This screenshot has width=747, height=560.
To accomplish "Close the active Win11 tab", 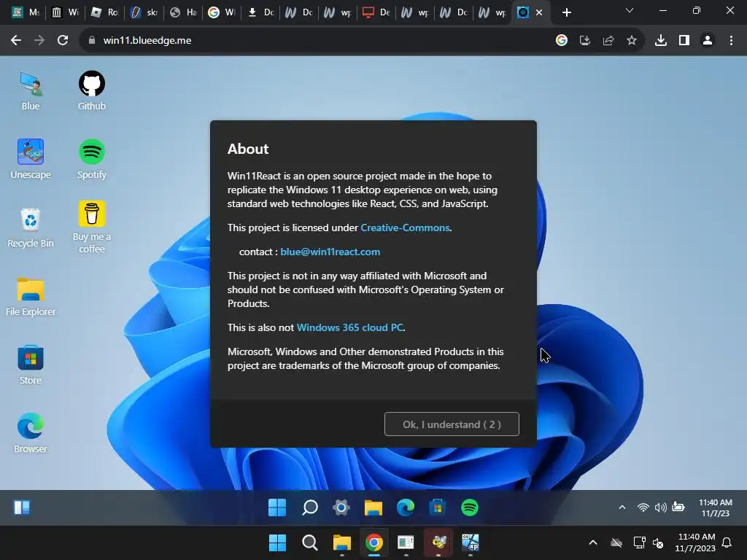I will (x=539, y=12).
